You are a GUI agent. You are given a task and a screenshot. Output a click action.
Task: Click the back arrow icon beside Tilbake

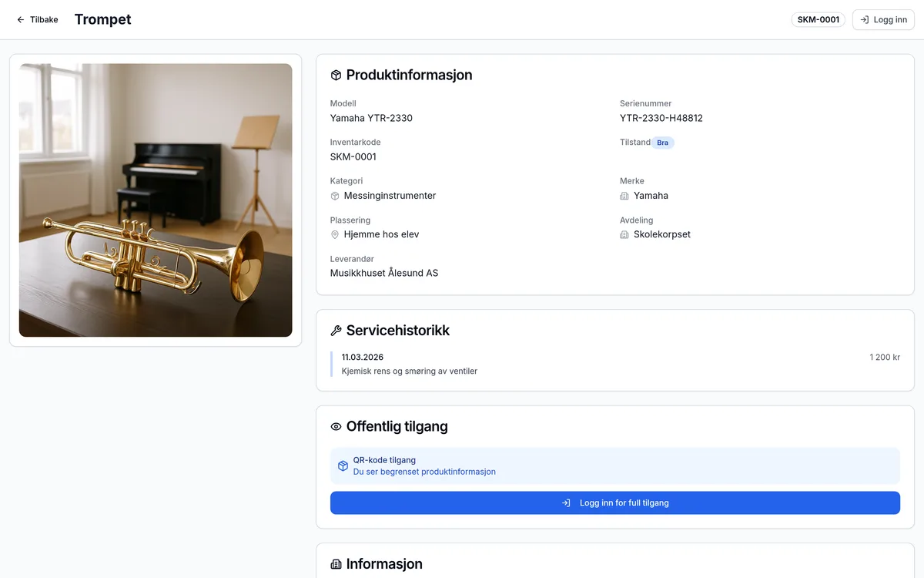click(21, 20)
